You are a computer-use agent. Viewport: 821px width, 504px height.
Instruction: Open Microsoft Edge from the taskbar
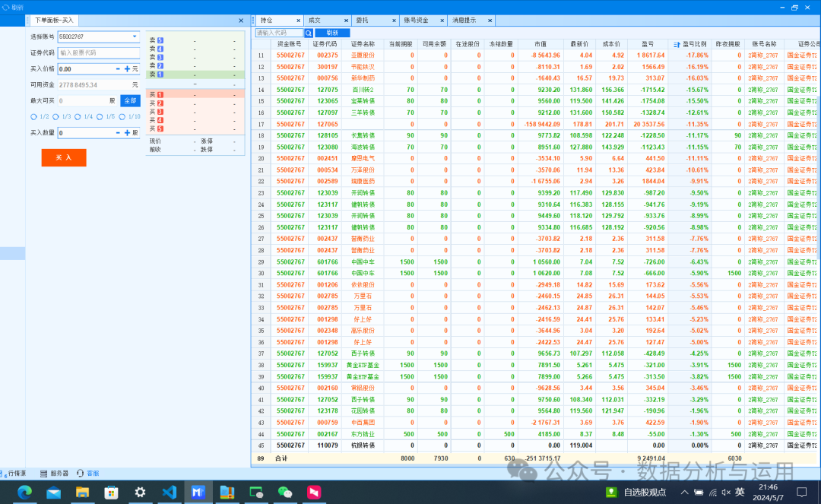24,492
